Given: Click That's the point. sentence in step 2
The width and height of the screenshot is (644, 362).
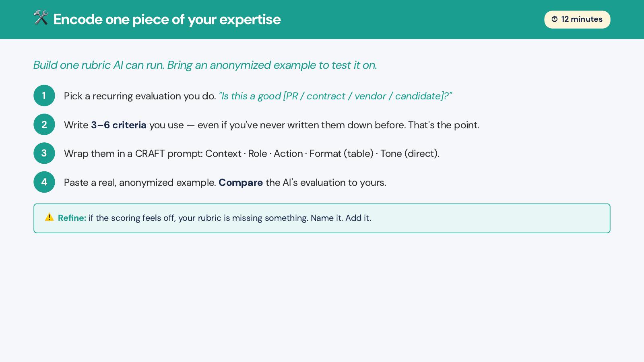Looking at the screenshot, I should pos(444,125).
